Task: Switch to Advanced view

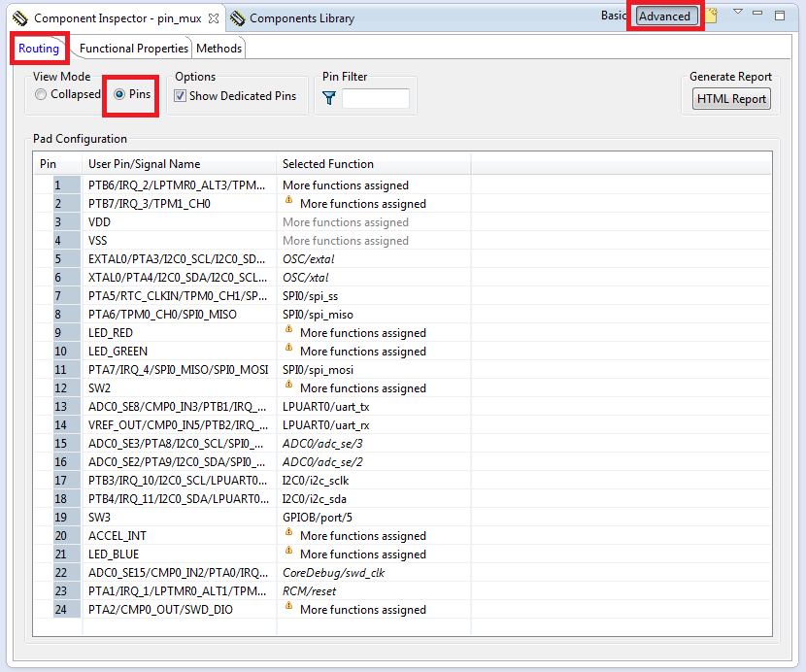Action: click(666, 16)
